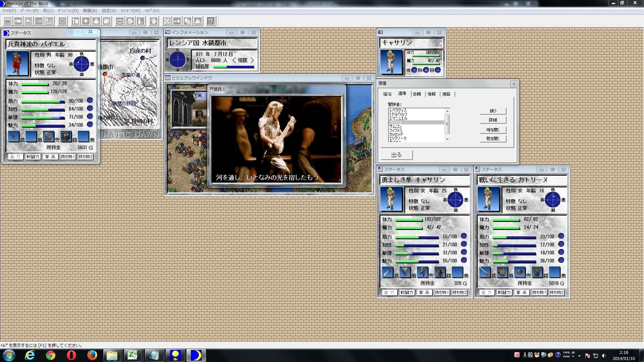This screenshot has width=644, height=362.
Task: Click the 噂を聞く button
Action: pyautogui.click(x=493, y=130)
